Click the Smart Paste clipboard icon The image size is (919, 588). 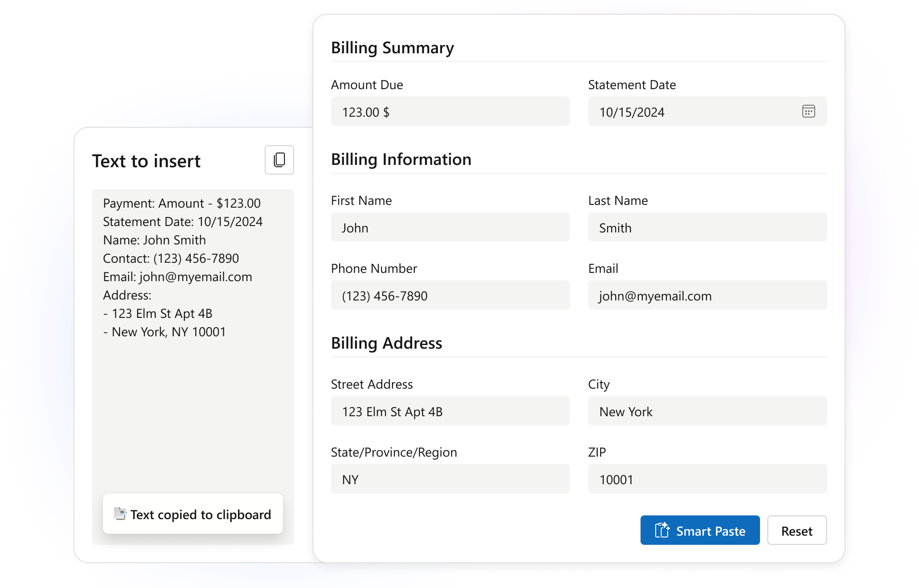(662, 530)
